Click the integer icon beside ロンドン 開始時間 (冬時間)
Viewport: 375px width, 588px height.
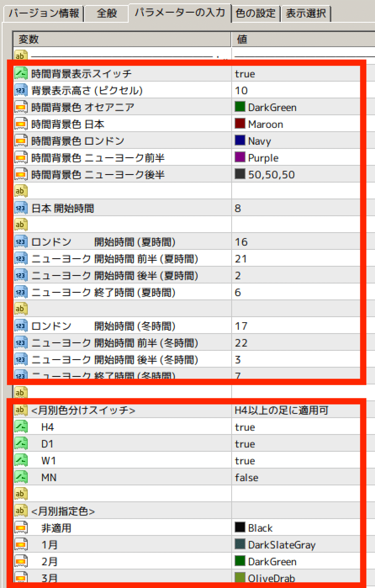pyautogui.click(x=21, y=326)
